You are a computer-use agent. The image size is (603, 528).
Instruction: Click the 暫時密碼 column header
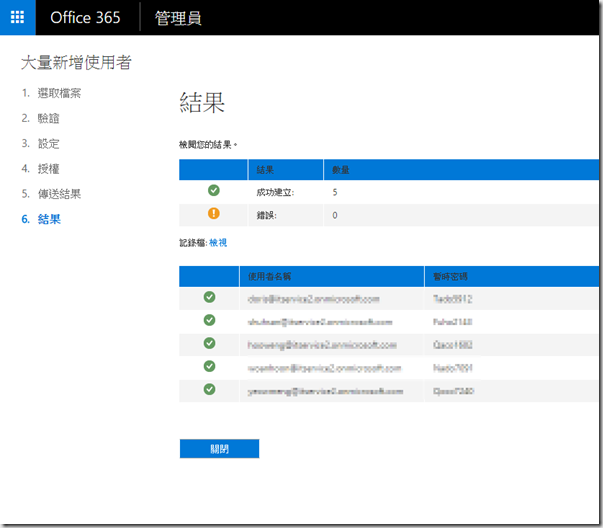451,276
